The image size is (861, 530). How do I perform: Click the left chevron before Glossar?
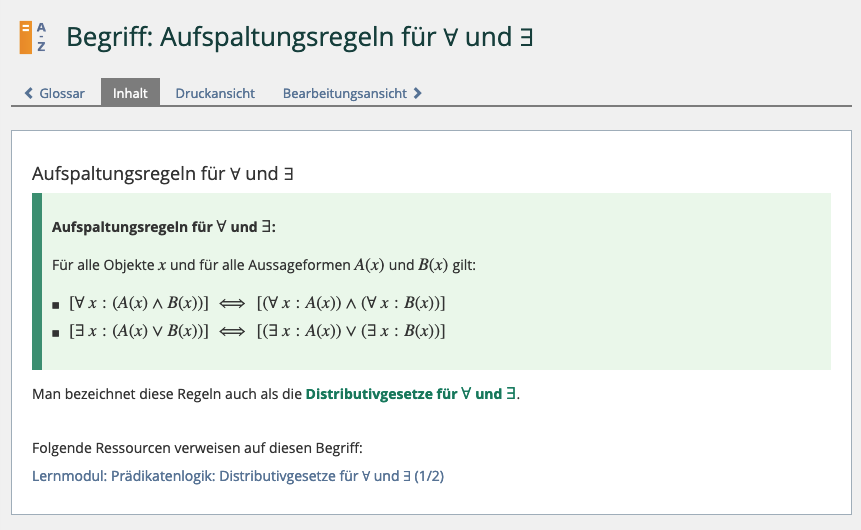point(29,93)
